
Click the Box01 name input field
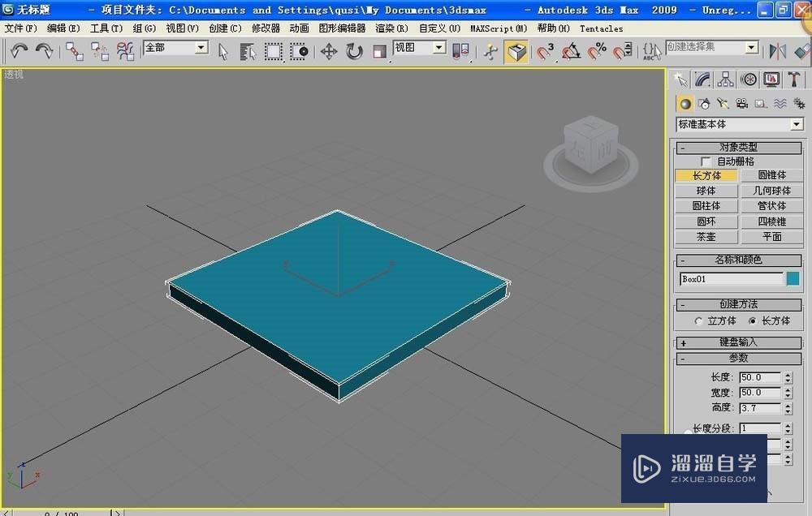click(732, 279)
